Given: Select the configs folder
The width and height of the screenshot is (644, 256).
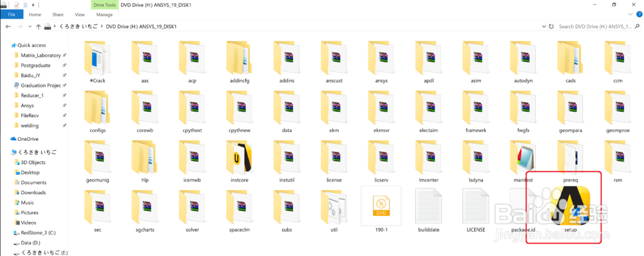Looking at the screenshot, I should (97, 111).
